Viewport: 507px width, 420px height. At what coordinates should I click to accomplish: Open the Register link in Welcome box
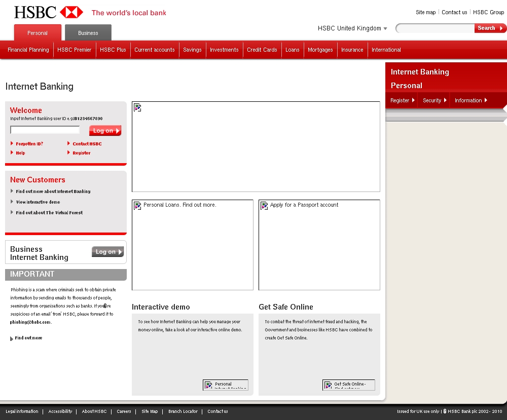coord(81,153)
